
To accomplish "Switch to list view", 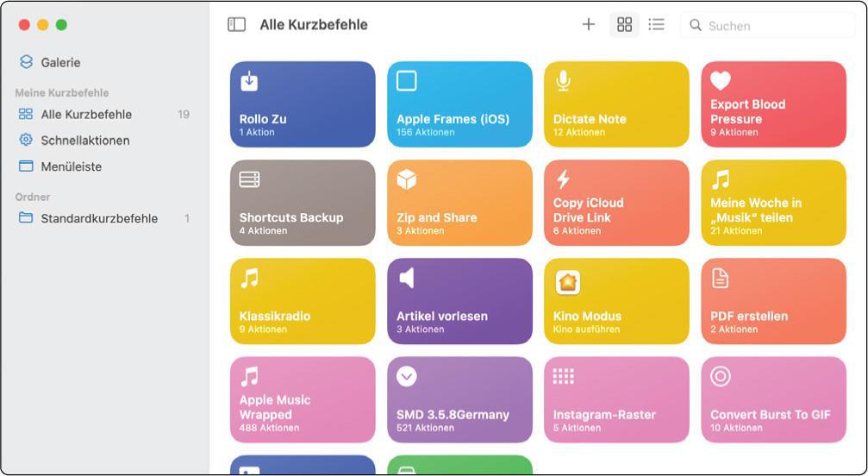I will tap(657, 24).
